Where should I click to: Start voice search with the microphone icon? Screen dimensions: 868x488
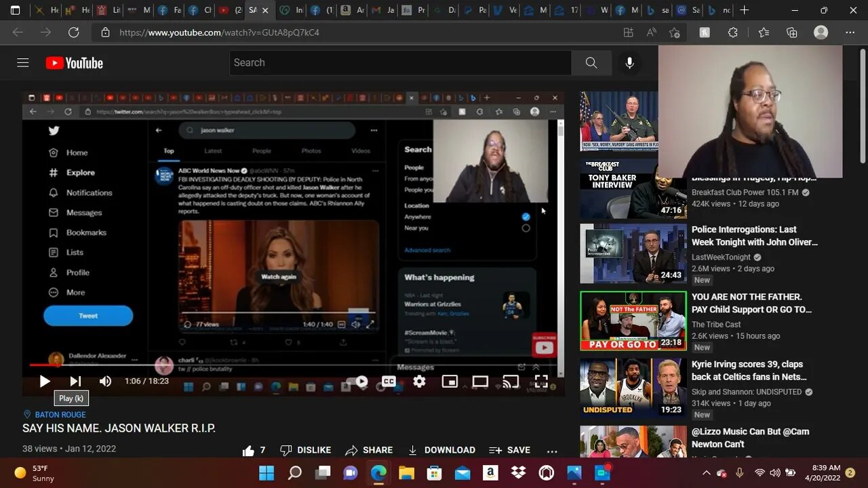[629, 63]
